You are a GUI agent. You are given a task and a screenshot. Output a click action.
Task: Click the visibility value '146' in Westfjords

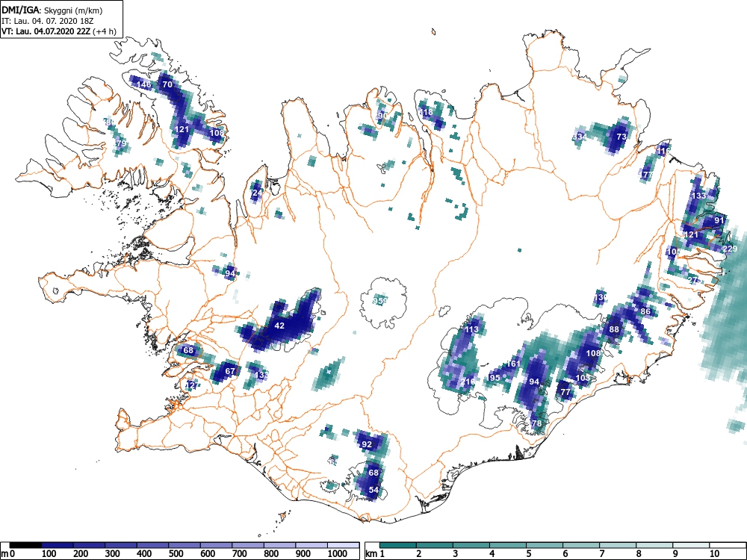[144, 85]
